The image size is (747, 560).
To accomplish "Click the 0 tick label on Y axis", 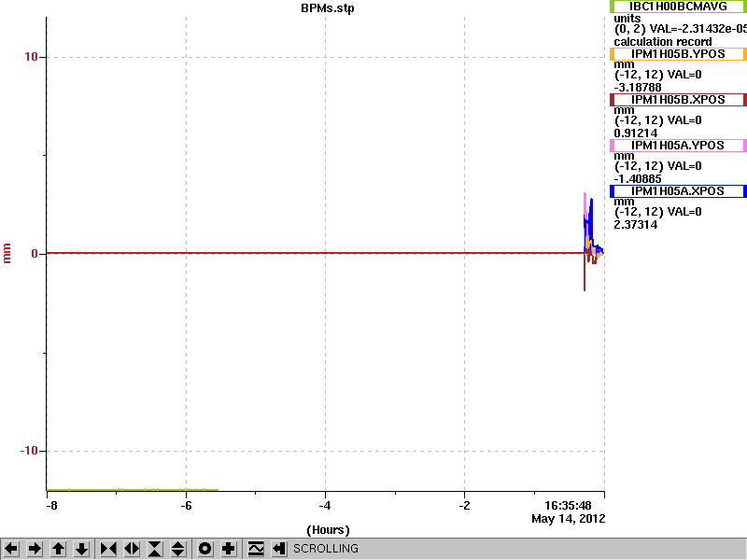I will click(35, 254).
